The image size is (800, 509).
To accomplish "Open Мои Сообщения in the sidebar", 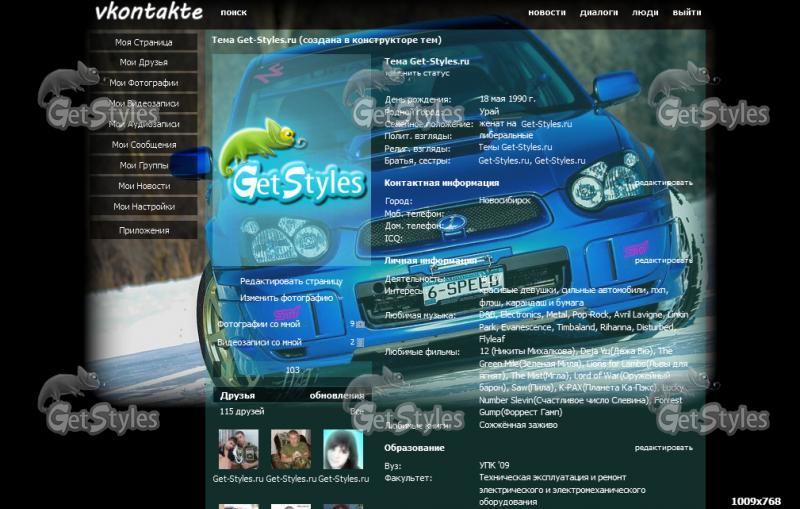I will (x=143, y=145).
